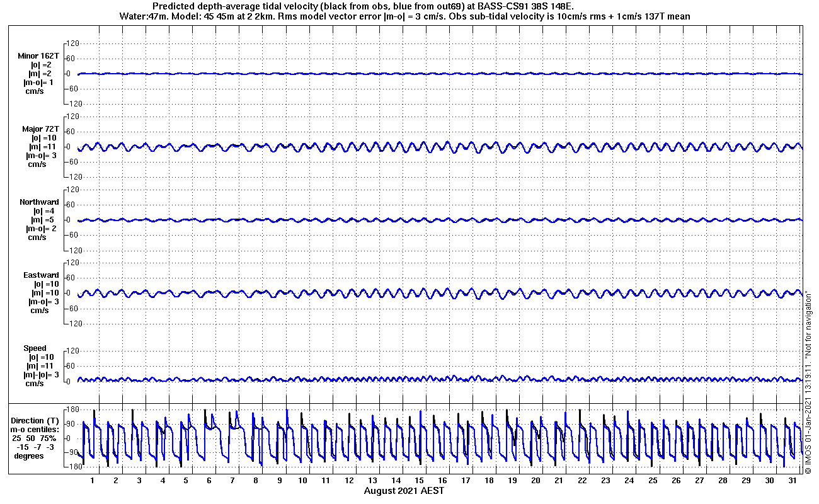Click '|m| =5' under Northward

42,220
